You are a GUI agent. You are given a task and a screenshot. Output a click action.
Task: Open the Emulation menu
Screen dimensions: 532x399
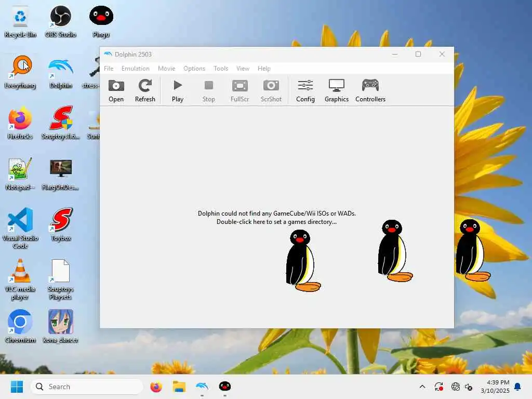[136, 69]
